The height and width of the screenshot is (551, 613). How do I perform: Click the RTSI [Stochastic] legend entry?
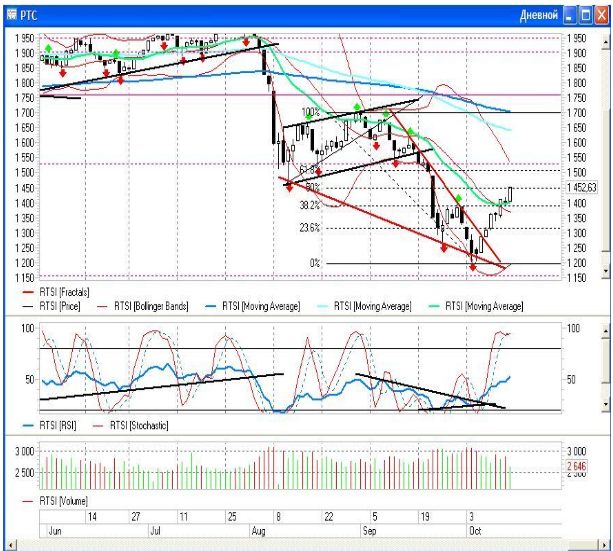click(x=131, y=425)
